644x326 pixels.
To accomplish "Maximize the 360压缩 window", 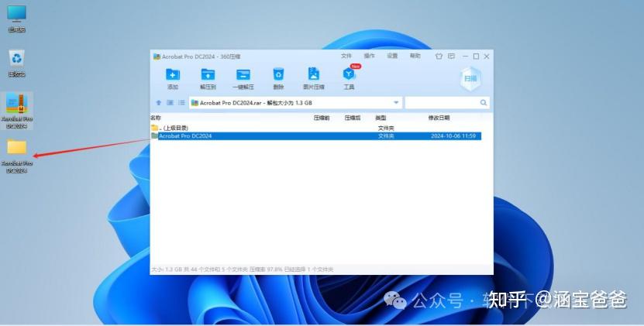I will [x=476, y=57].
